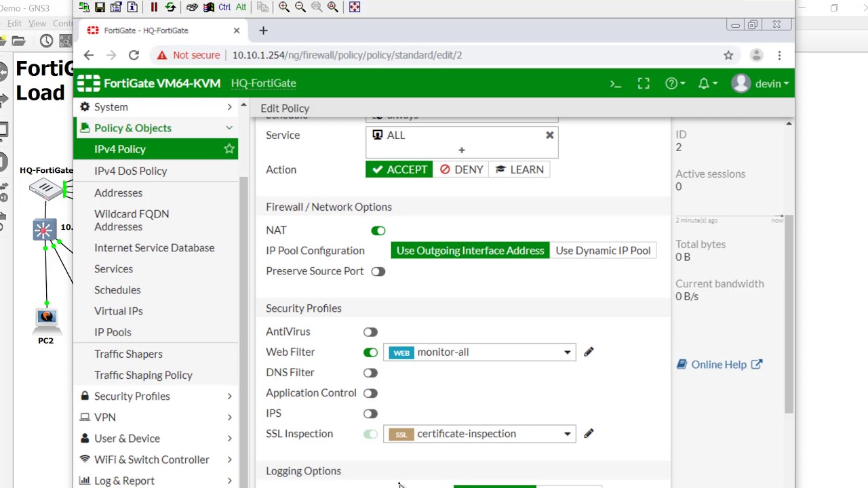Enable the IPS toggle
The height and width of the screenshot is (488, 868).
tap(370, 413)
